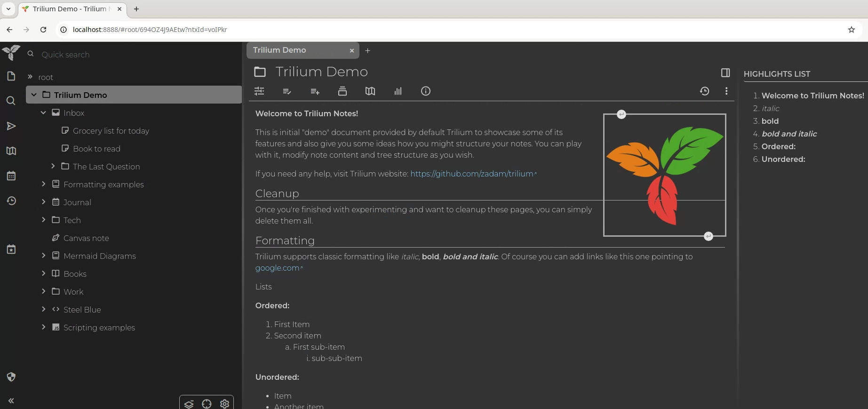Reload the page in browser
This screenshot has height=409, width=868.
43,30
